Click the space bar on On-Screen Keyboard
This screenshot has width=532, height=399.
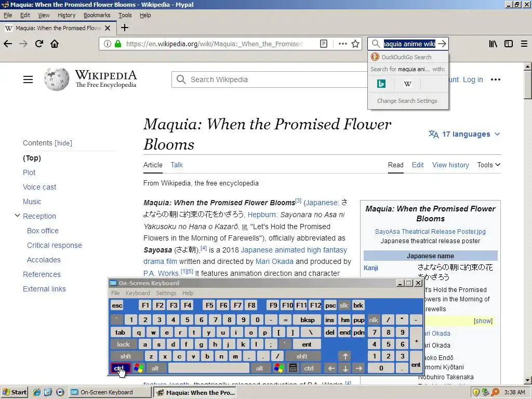coord(209,368)
